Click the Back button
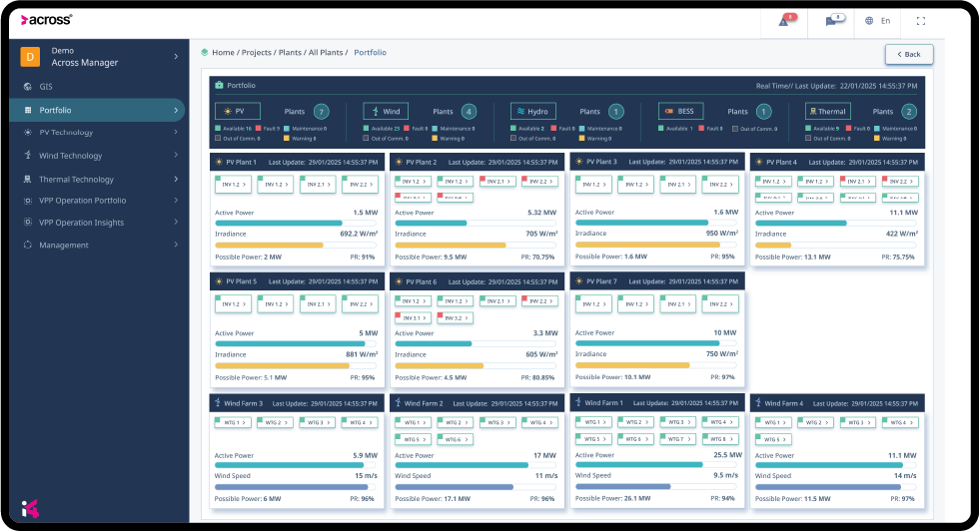 pyautogui.click(x=909, y=54)
